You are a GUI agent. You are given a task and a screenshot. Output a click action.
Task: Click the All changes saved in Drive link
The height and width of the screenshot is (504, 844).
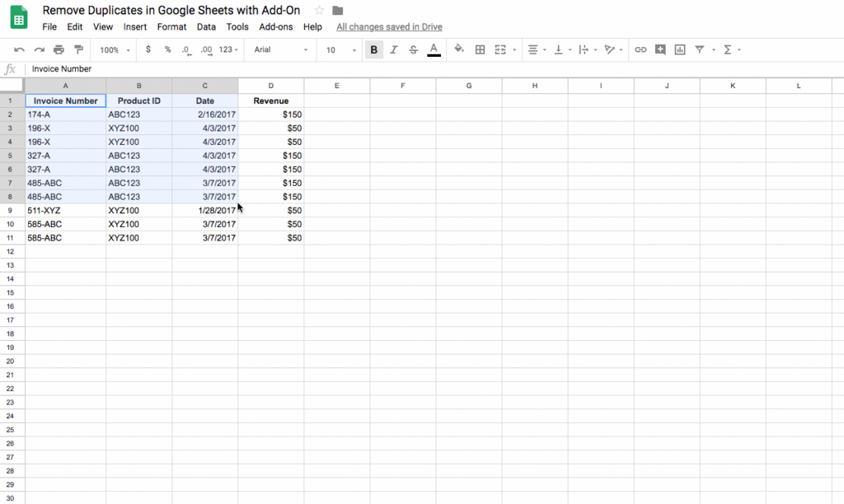[388, 26]
